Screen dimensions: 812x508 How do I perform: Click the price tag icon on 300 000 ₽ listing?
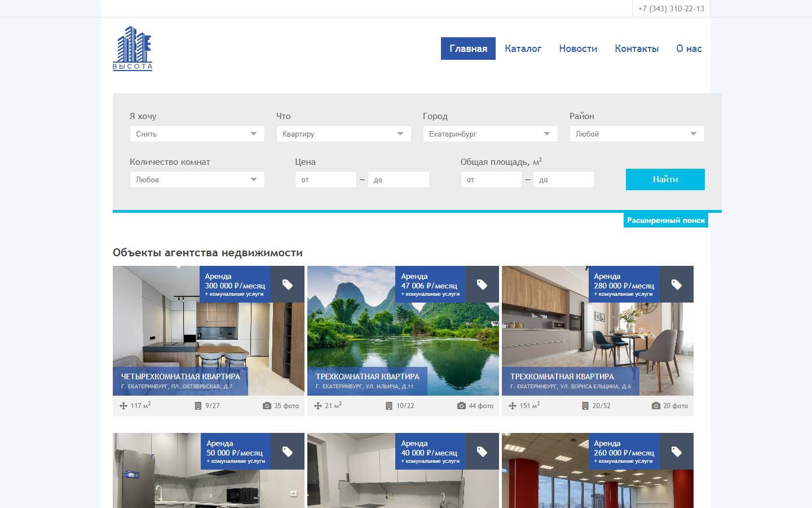tap(288, 284)
